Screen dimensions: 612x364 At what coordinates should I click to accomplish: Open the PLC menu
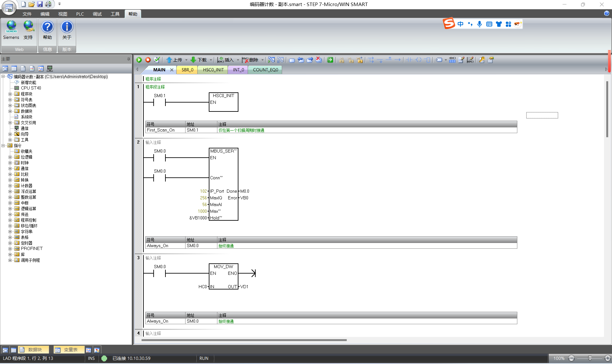80,14
